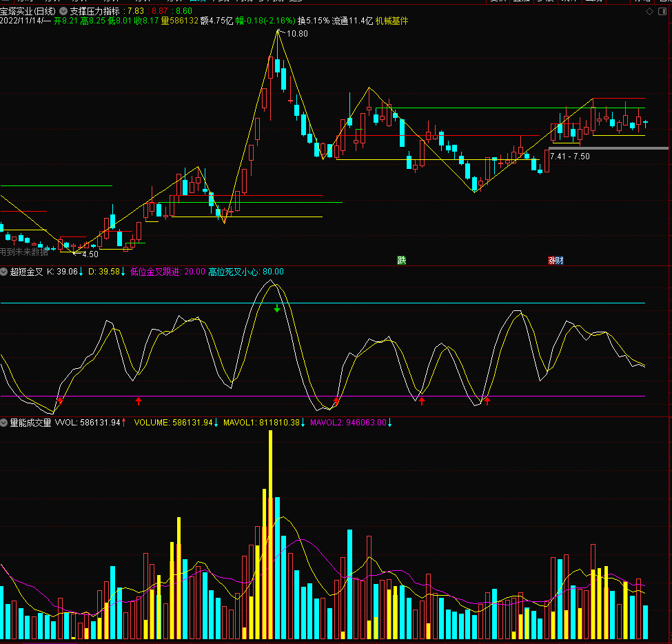Open the 支撑压力指标 indicator dropdown arrow
672x644 pixels.
[x=63, y=11]
